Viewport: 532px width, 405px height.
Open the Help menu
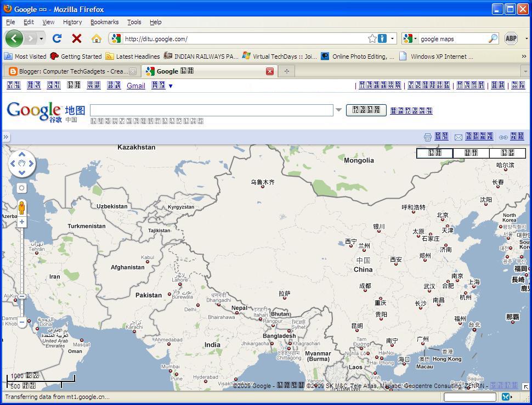[155, 22]
